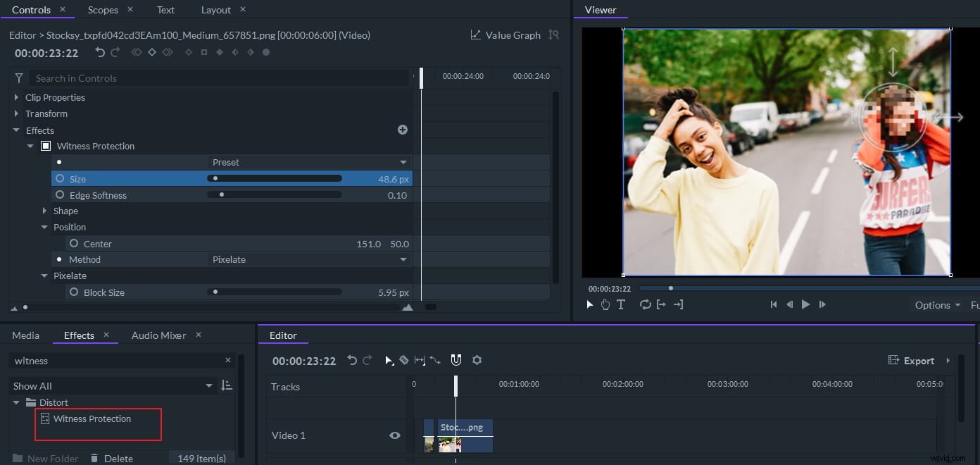
Task: Switch to the Scopes tab
Action: click(103, 9)
